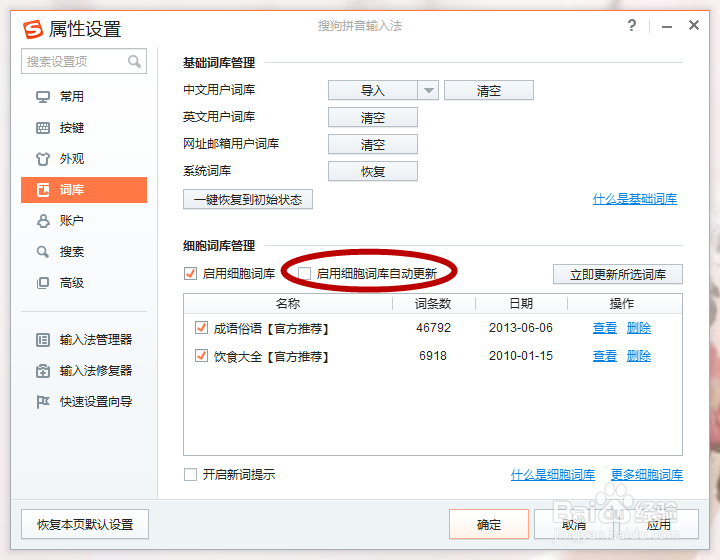The width and height of the screenshot is (720, 560).
Task: Click the dictionary icon beside 词库
Action: coord(43,190)
